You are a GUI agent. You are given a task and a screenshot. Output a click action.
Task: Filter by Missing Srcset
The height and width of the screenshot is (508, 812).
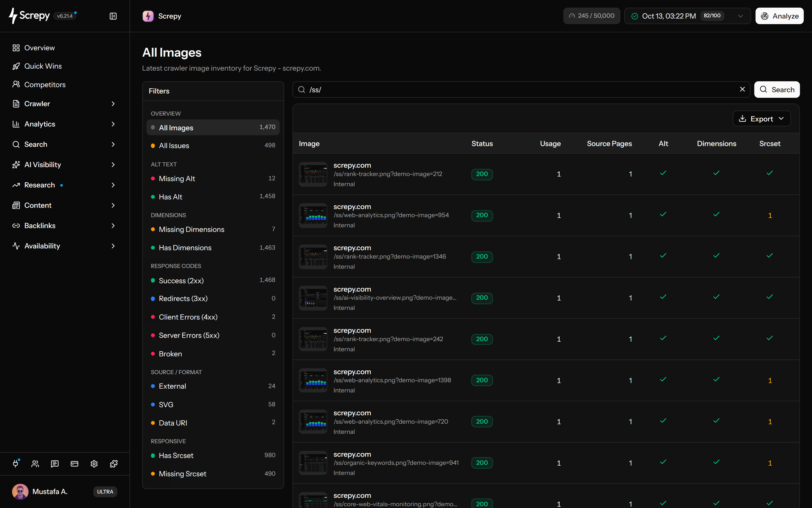click(213, 474)
